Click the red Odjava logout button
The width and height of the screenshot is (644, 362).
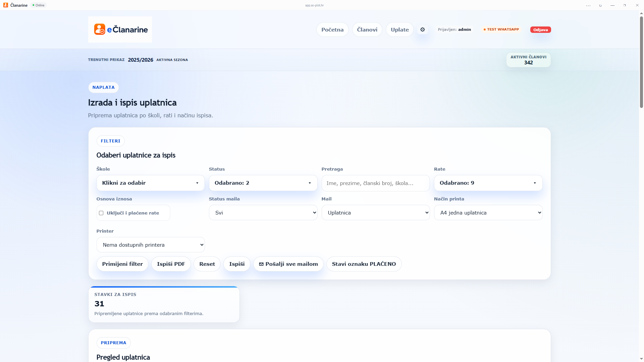tap(540, 30)
